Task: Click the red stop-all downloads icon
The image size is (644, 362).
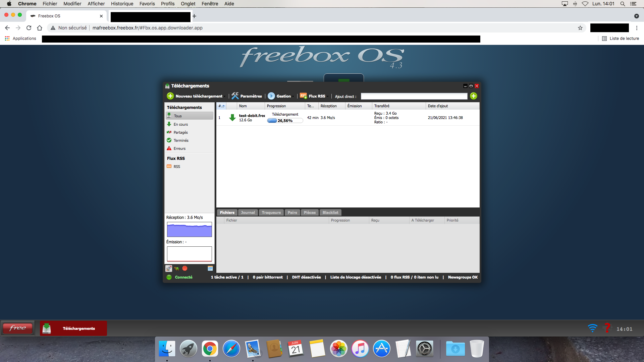Action: click(185, 268)
